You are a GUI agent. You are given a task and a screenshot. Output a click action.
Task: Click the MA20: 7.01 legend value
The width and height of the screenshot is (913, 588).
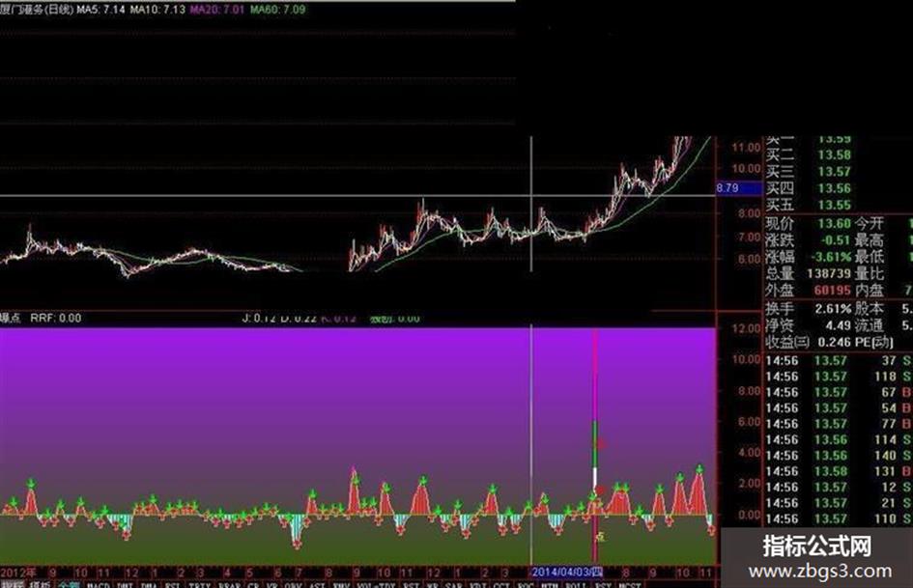pos(217,10)
